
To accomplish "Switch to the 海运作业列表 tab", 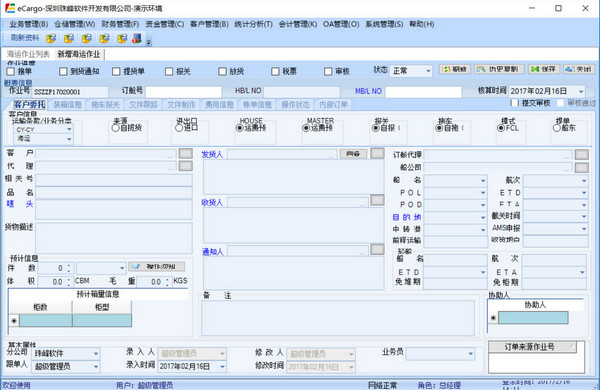I will coord(28,54).
